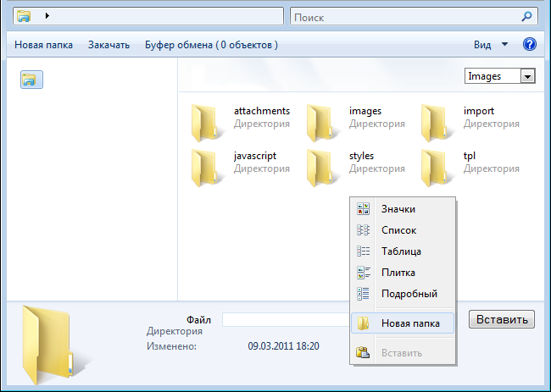Click the tpl folder name
Viewport: 551px width, 392px height.
coord(469,156)
